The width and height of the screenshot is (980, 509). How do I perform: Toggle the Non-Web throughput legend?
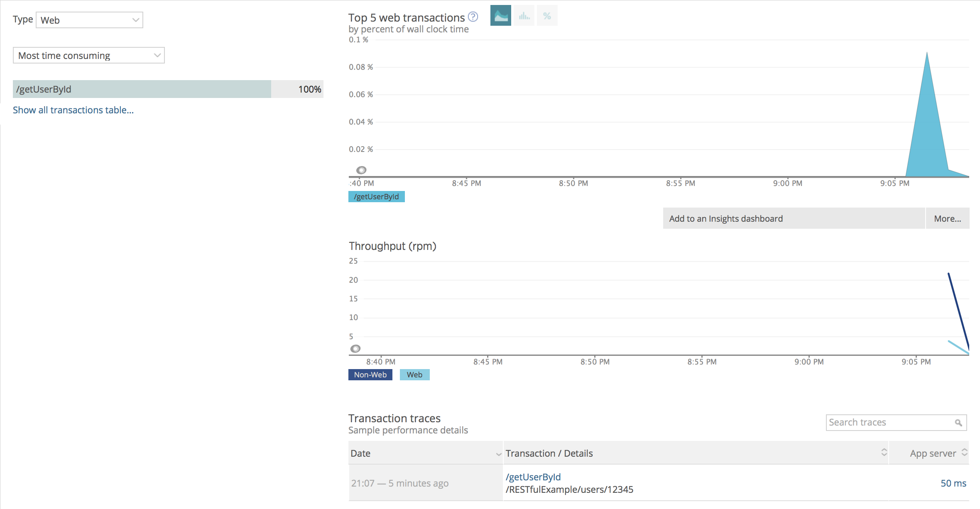[370, 374]
